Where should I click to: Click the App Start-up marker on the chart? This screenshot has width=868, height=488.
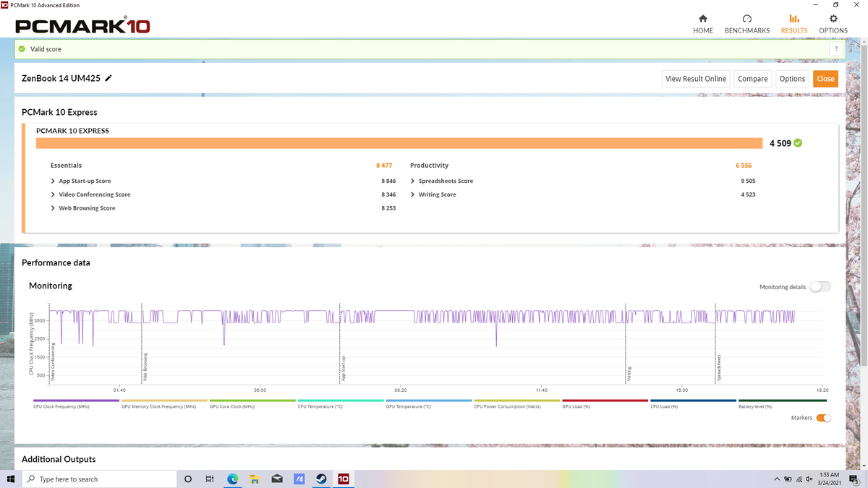point(343,368)
